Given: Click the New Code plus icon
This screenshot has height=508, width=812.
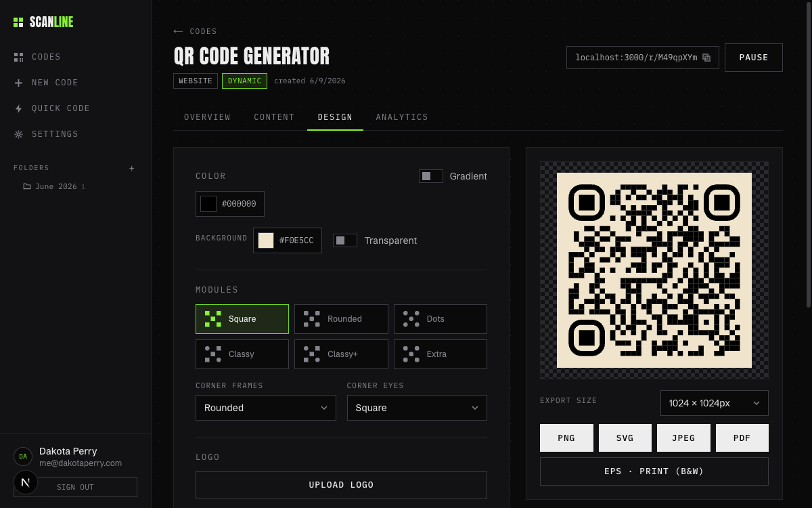Looking at the screenshot, I should pyautogui.click(x=19, y=83).
